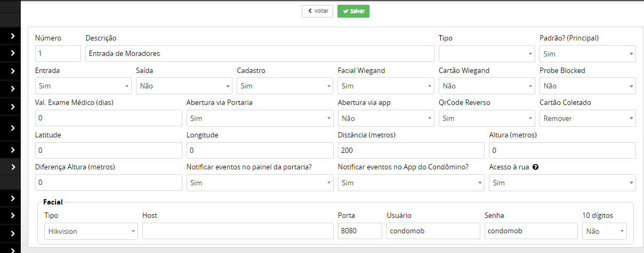Viewport: 644px width, 253px height.
Task: Expand the Entrada dropdown
Action: pyautogui.click(x=83, y=86)
